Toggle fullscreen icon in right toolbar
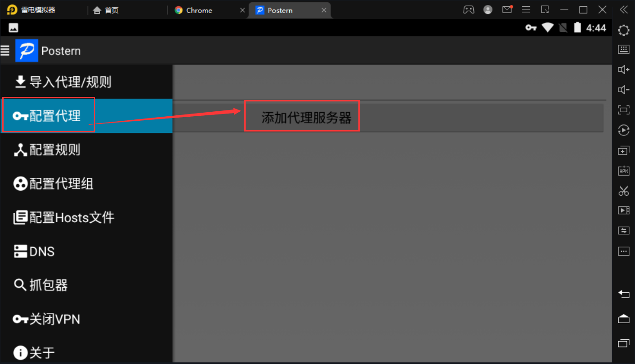 coord(624,110)
